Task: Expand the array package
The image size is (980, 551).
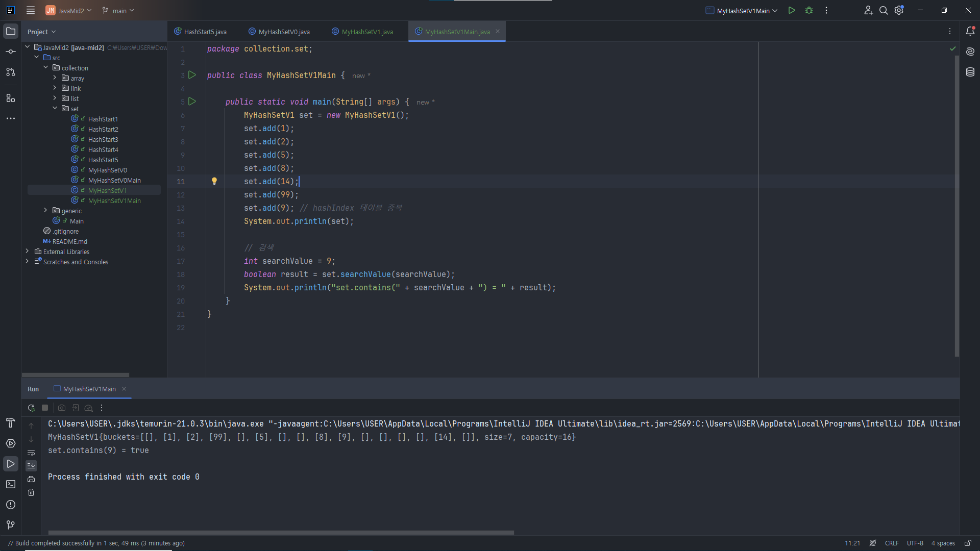Action: [55, 78]
